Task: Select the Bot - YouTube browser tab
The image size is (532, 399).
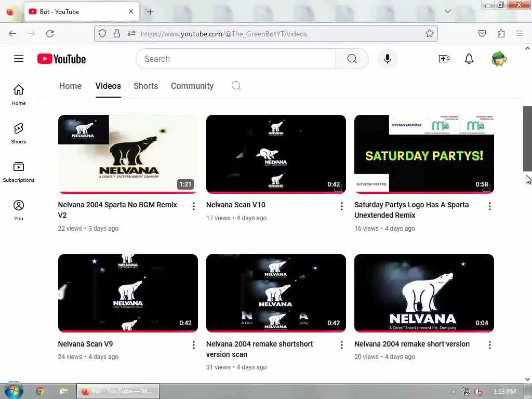Action: (x=82, y=12)
